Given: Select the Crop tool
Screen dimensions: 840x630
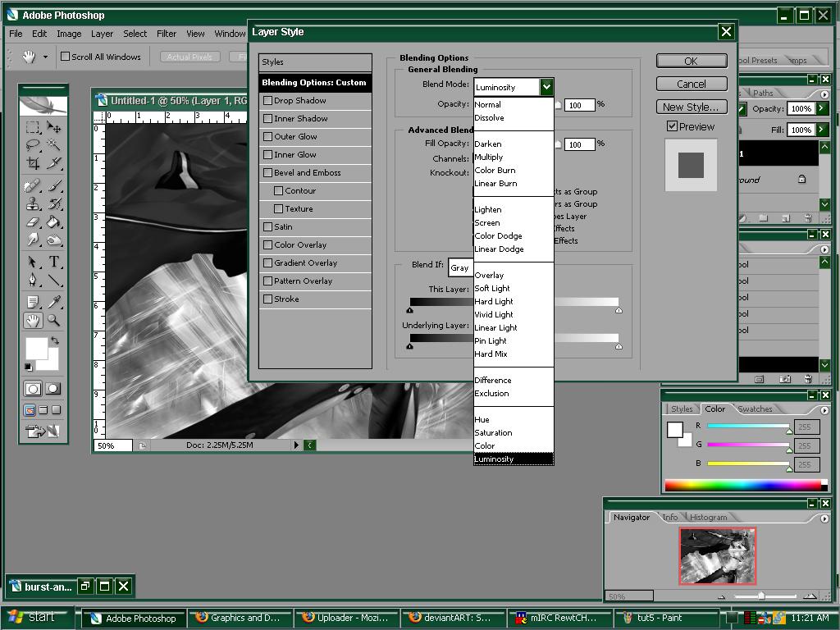Looking at the screenshot, I should point(33,163).
